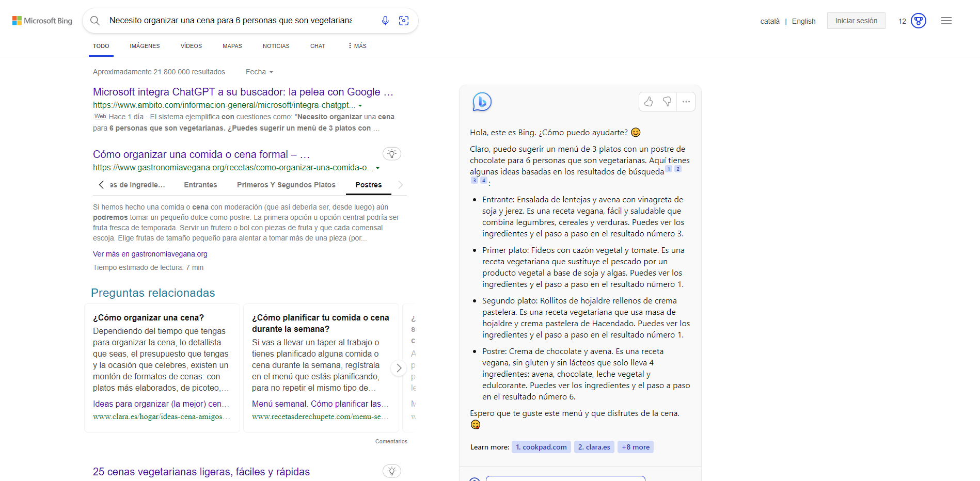Viewport: 980px width, 481px height.
Task: Click the search magnifier icon
Action: click(x=95, y=21)
